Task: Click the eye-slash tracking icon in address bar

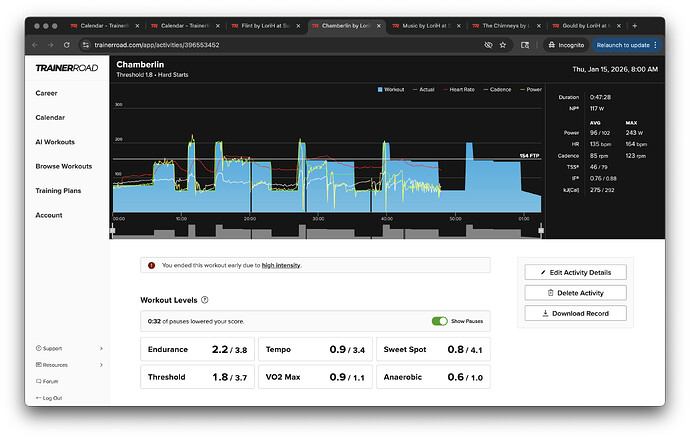Action: pos(488,45)
